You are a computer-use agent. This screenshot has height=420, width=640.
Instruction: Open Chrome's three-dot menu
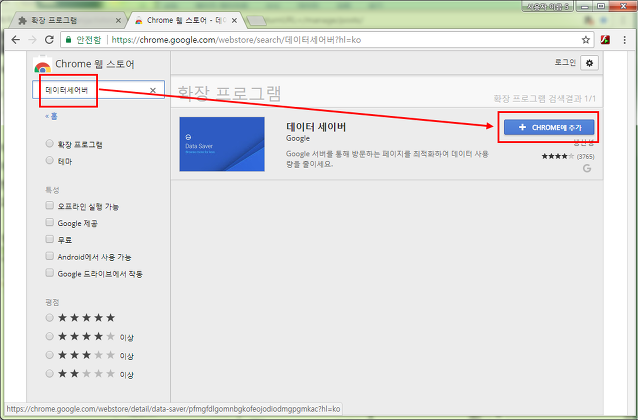click(x=624, y=40)
